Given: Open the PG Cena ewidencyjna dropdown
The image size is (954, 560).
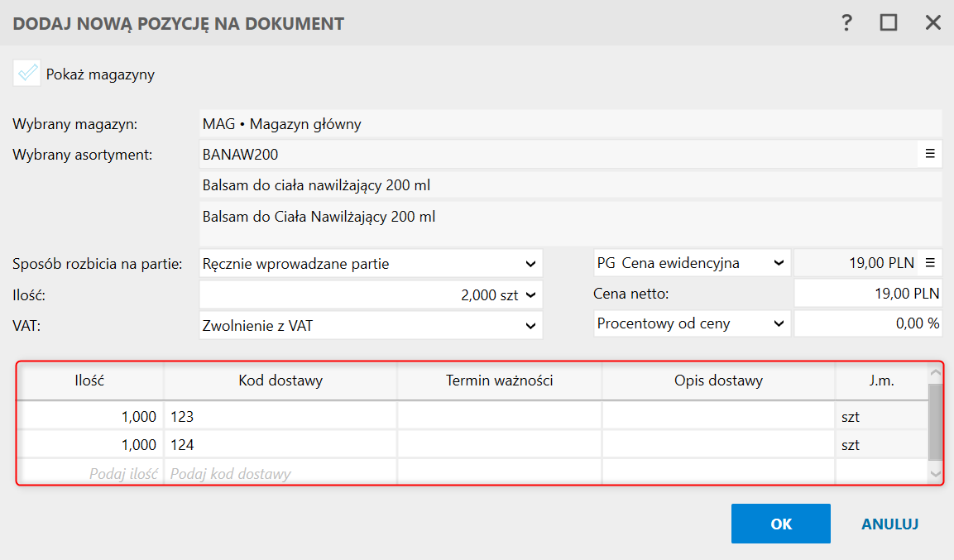Looking at the screenshot, I should pyautogui.click(x=778, y=263).
